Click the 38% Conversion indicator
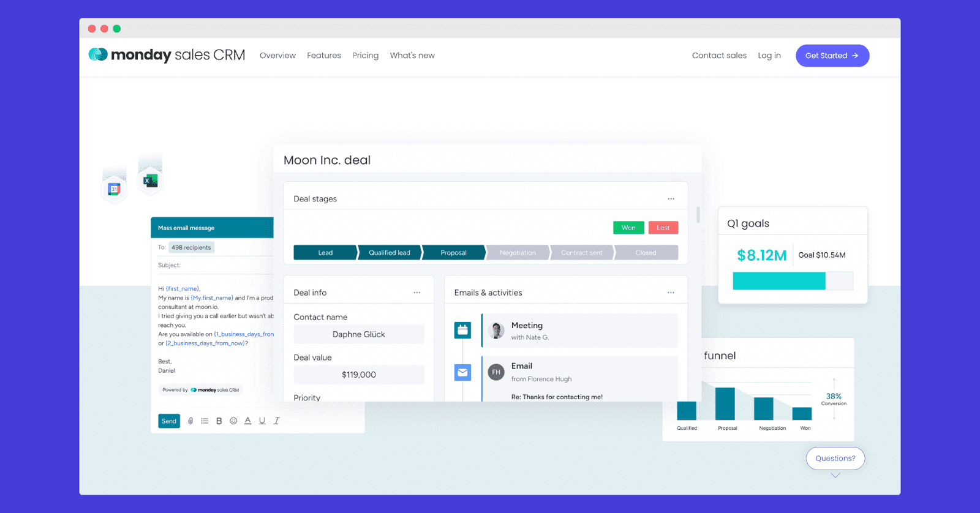The height and width of the screenshot is (513, 980). tap(834, 399)
